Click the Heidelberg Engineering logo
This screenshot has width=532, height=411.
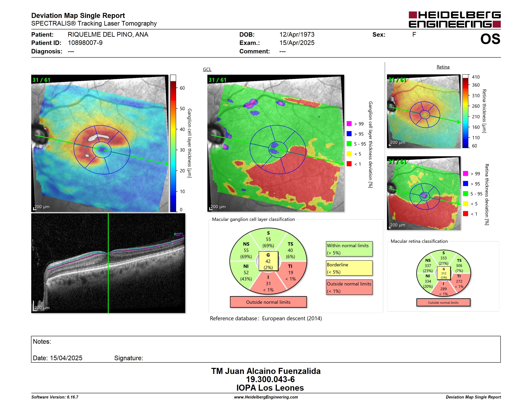click(x=455, y=20)
